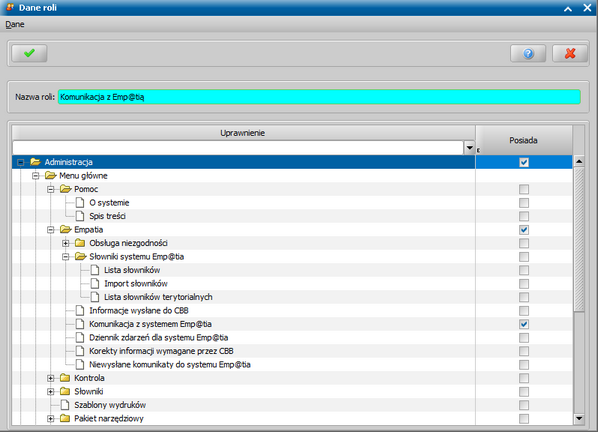
Task: Open the Dane menu
Action: tap(15, 24)
